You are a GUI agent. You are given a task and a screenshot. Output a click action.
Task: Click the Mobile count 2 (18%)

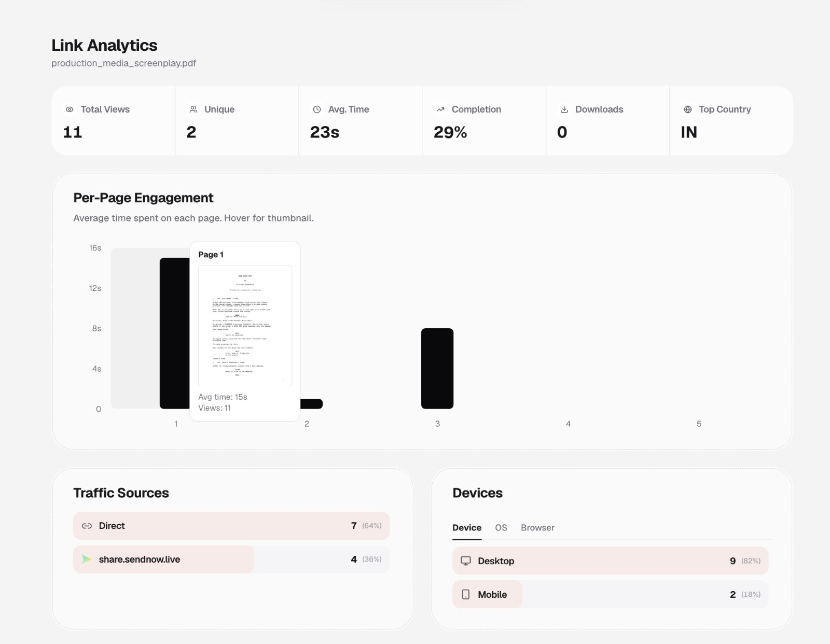pos(745,594)
